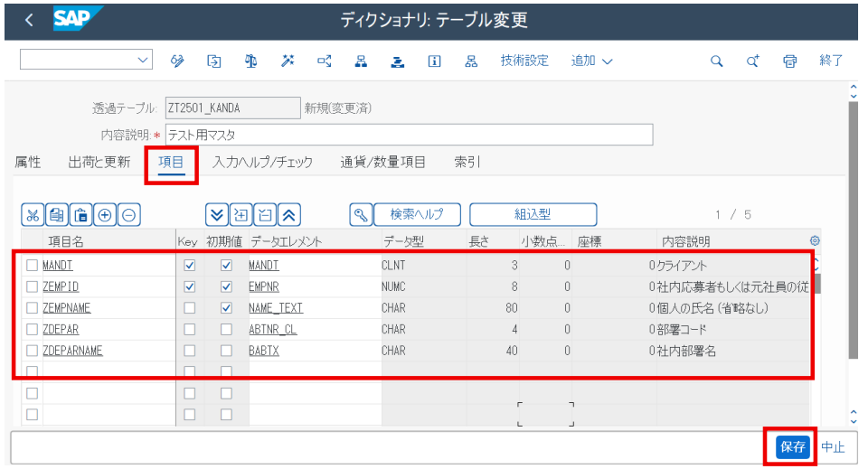The height and width of the screenshot is (469, 868).
Task: Display object list hierarchy icon
Action: click(361, 61)
